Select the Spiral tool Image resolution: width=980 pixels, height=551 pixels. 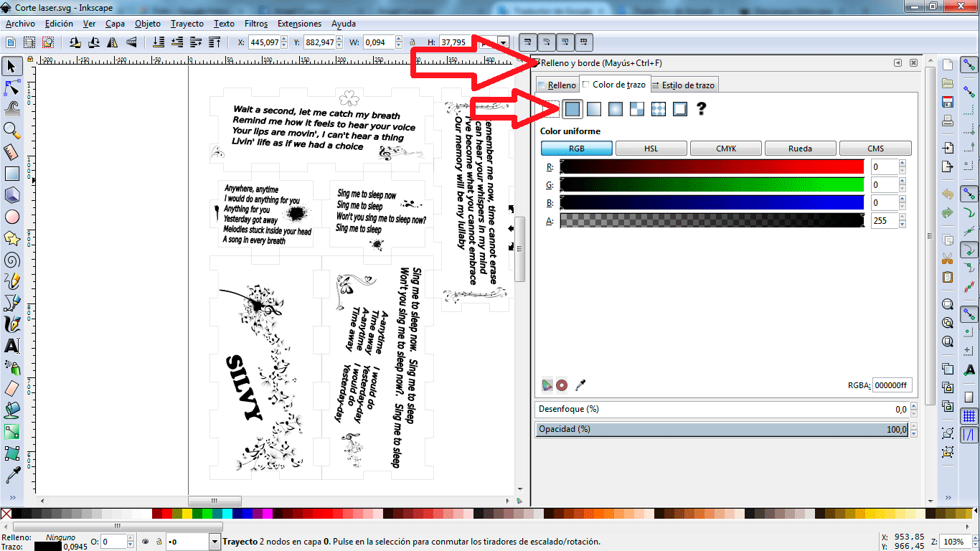click(x=11, y=260)
